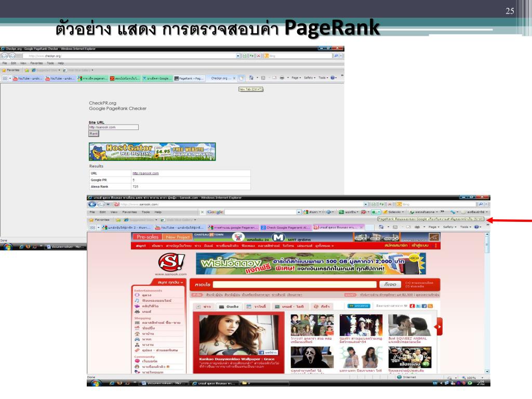Click the Back button in CheckPR browser window

5,56
